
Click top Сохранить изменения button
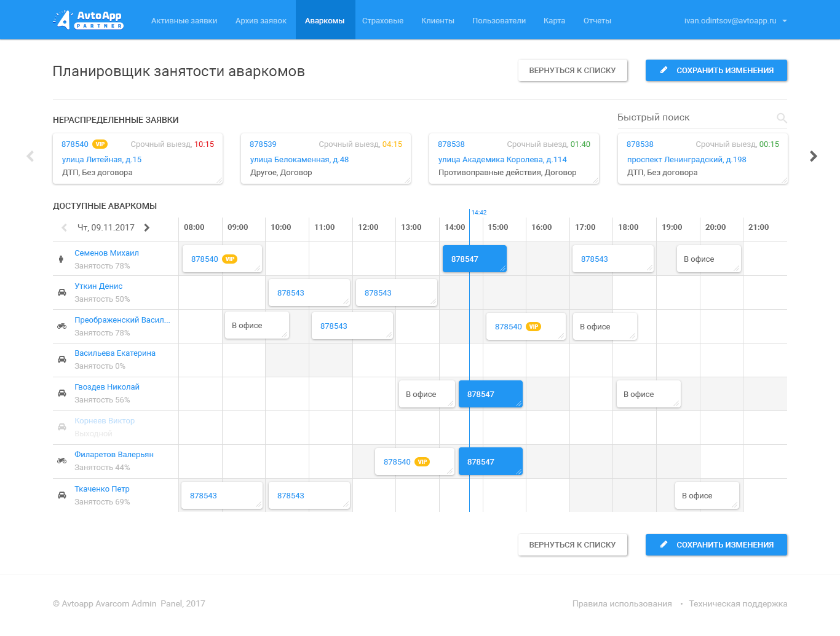pyautogui.click(x=716, y=71)
